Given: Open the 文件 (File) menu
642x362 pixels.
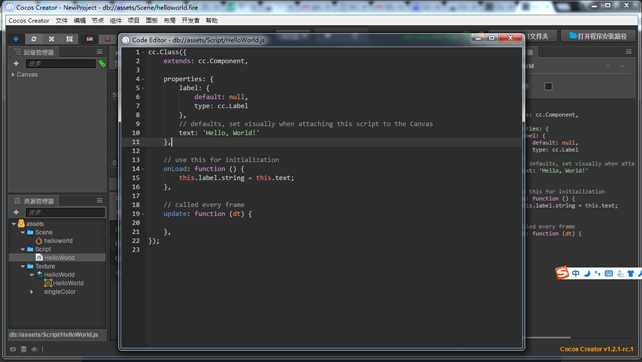Looking at the screenshot, I should pos(62,20).
